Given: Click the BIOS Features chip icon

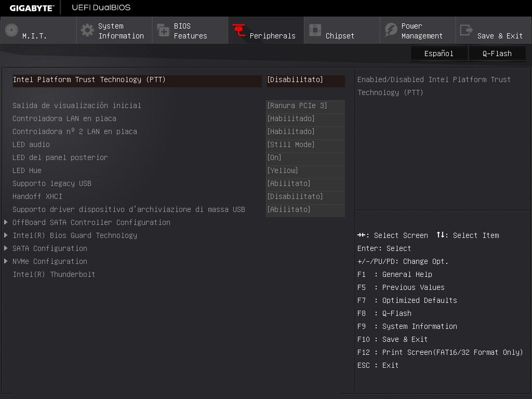Looking at the screenshot, I should [163, 30].
